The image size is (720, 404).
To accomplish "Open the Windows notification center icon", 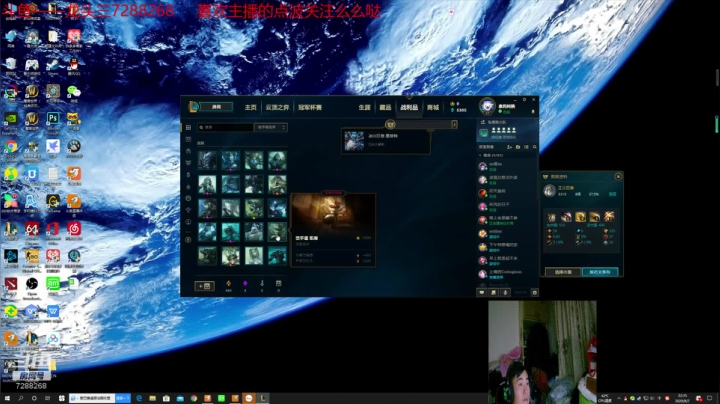I will pos(710,398).
